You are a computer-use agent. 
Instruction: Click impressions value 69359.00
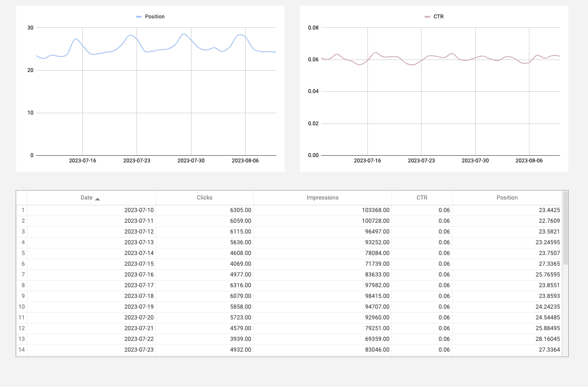coord(377,339)
